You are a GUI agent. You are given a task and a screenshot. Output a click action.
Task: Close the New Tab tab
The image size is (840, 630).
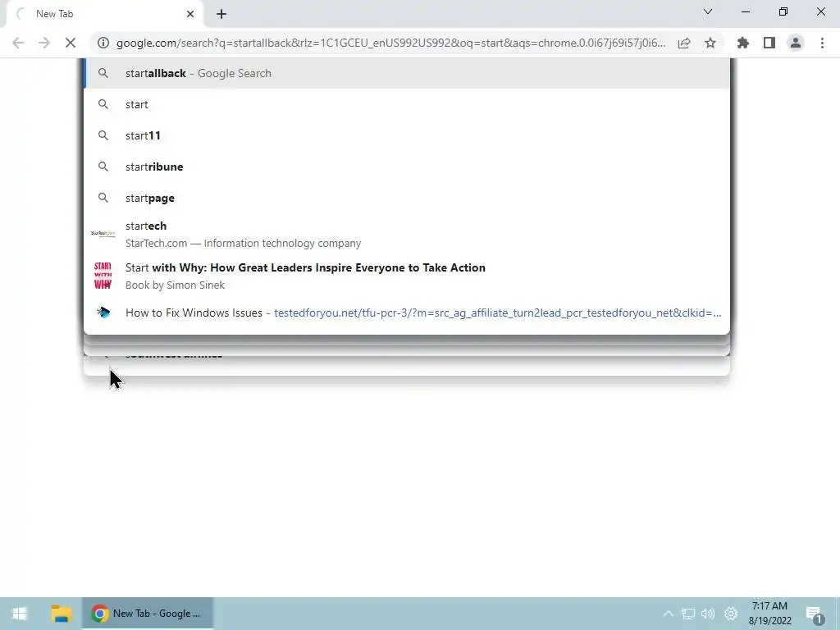(190, 14)
